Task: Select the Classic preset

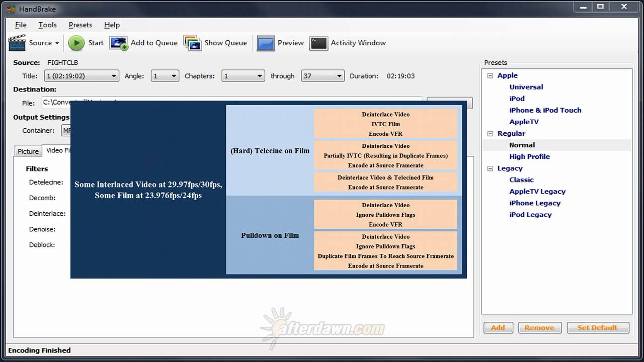Action: (x=521, y=180)
